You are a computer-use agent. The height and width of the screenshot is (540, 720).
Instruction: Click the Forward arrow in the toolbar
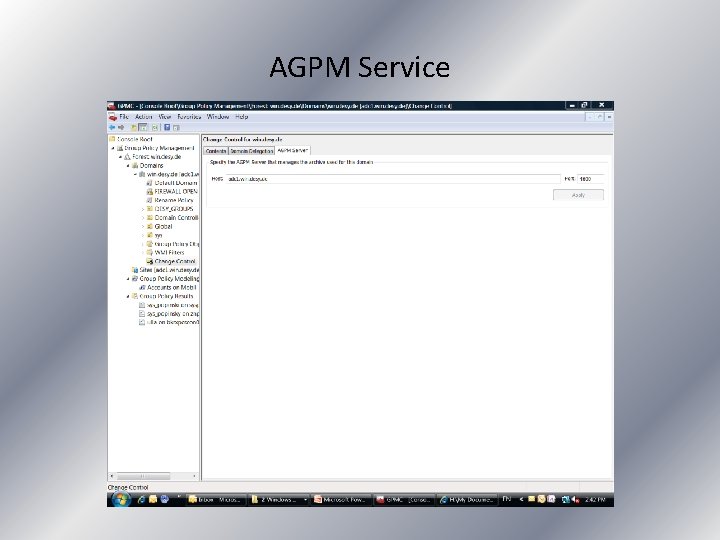point(121,127)
